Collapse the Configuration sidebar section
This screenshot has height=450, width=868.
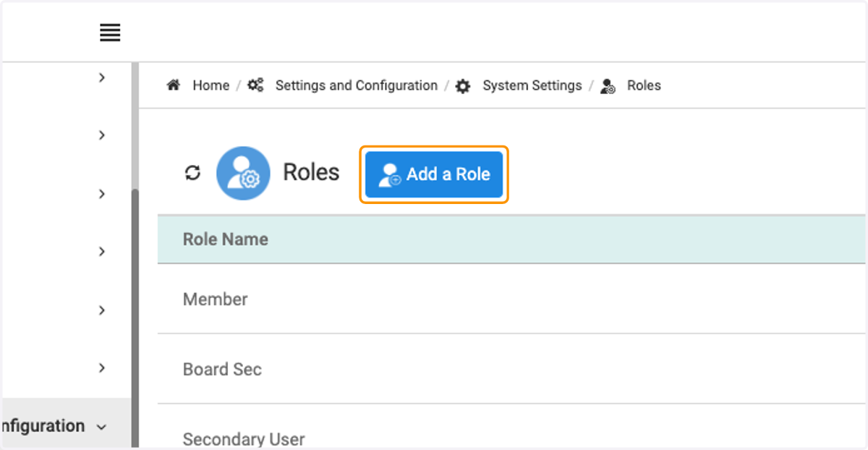(x=101, y=427)
